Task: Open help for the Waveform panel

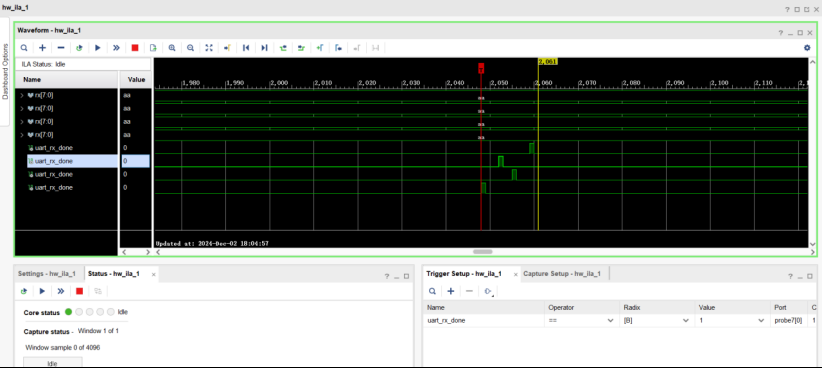Action: (781, 33)
